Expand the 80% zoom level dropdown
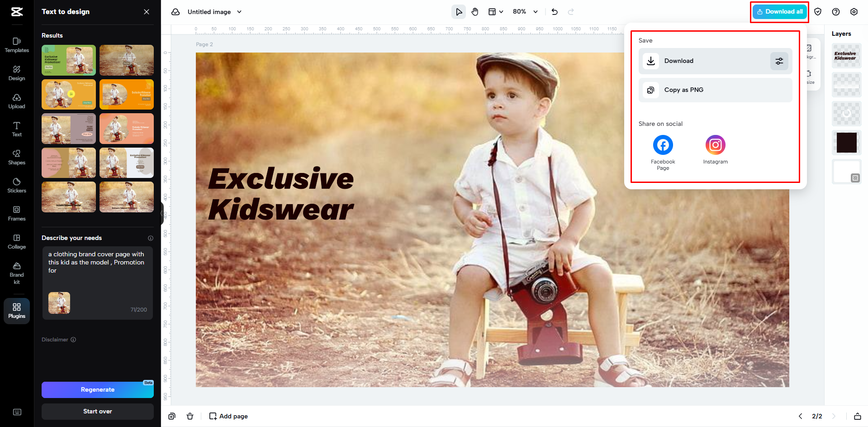This screenshot has height=427, width=868. 525,11
